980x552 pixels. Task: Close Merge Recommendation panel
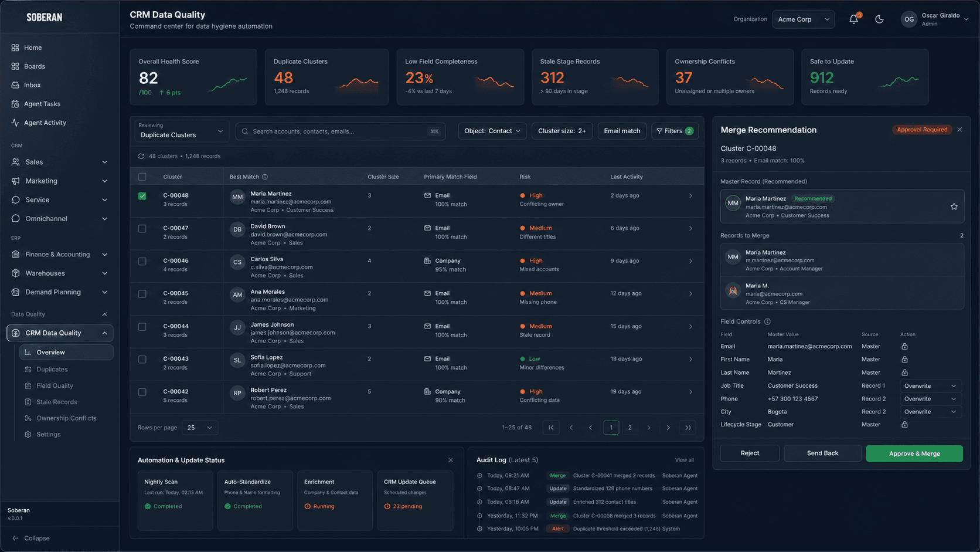(x=959, y=130)
